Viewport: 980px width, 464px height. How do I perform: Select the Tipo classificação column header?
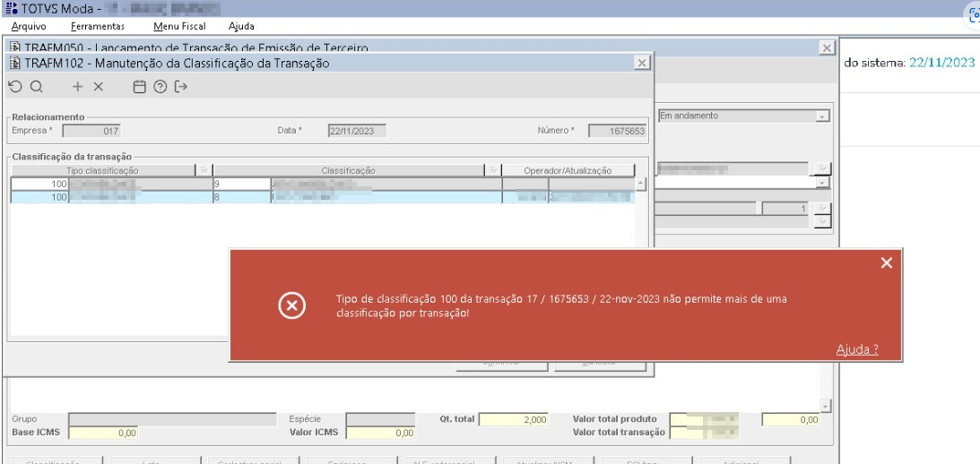click(x=103, y=170)
